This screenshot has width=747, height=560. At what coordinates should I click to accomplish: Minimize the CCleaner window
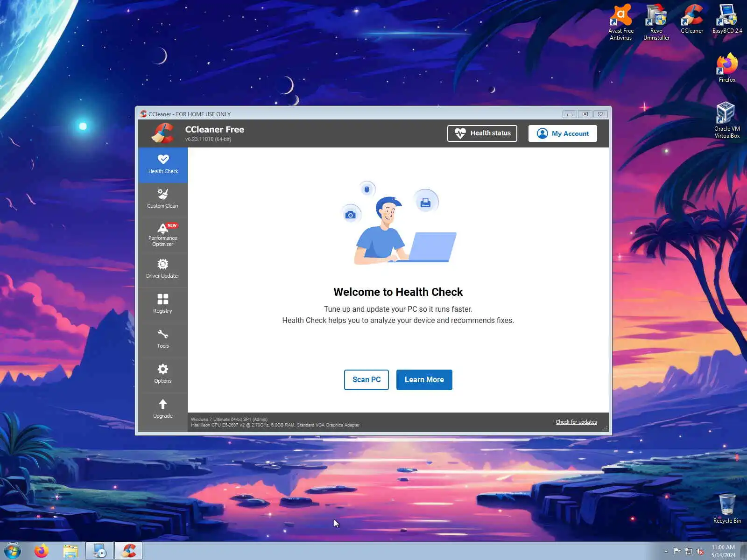(570, 114)
